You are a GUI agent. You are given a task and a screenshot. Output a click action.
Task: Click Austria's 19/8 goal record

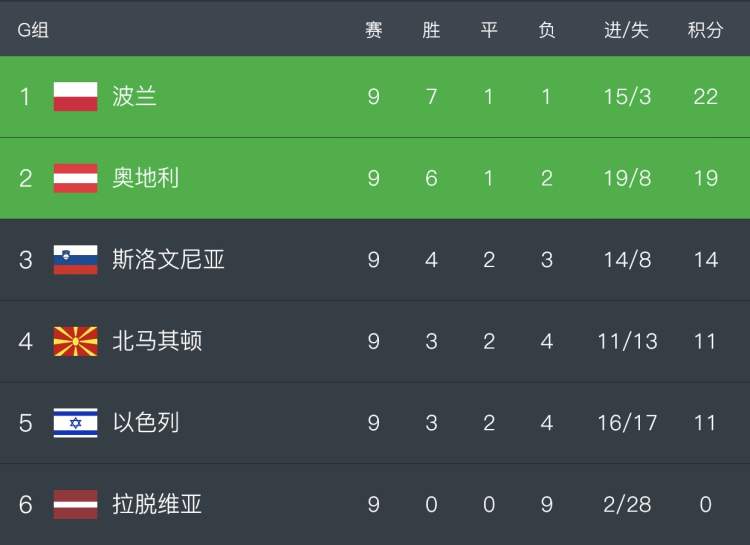(x=627, y=178)
